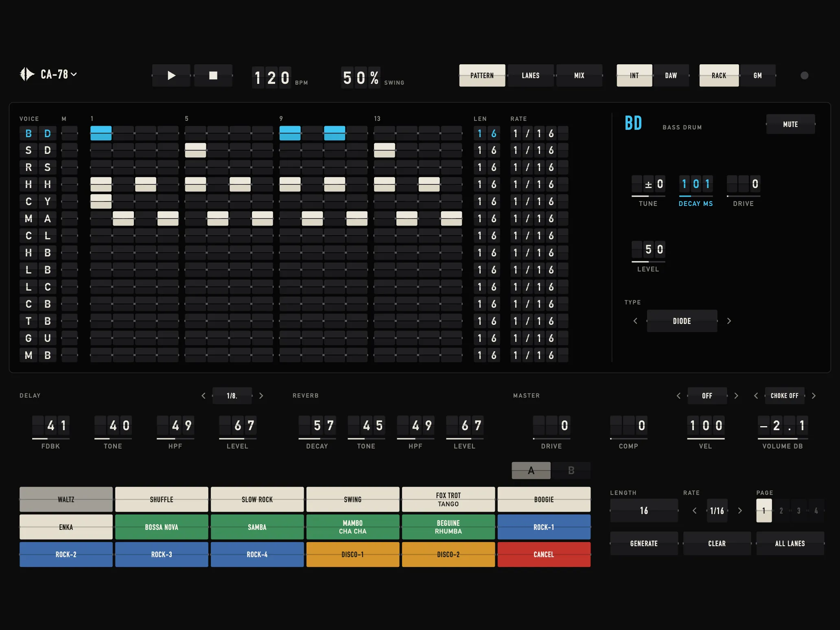Click left arrow beside CHOKE OFF
Screen dimensions: 840x630
point(756,396)
